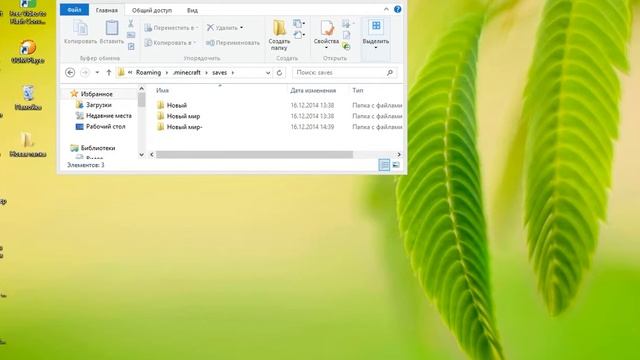640x360 pixels.
Task: Click the large Копировать clipboard icon
Action: pyautogui.click(x=80, y=28)
